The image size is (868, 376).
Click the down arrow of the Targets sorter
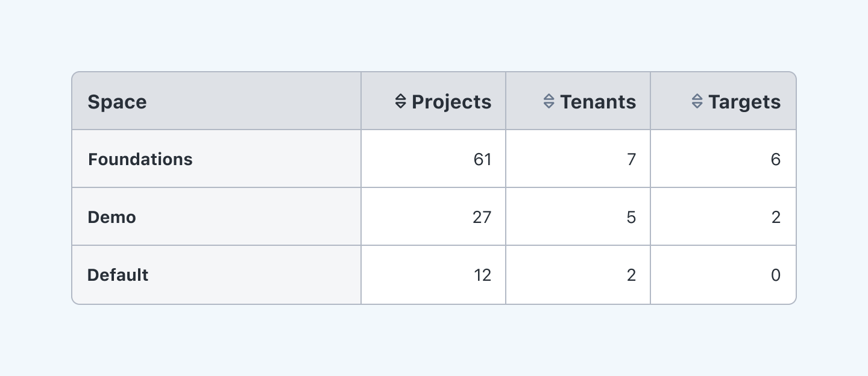pos(697,105)
